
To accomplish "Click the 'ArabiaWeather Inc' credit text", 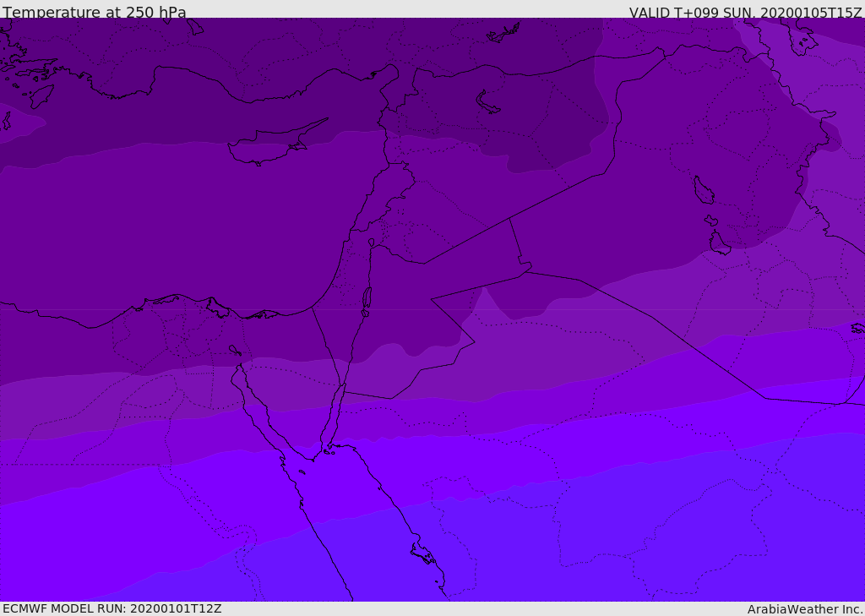I will 805,609.
